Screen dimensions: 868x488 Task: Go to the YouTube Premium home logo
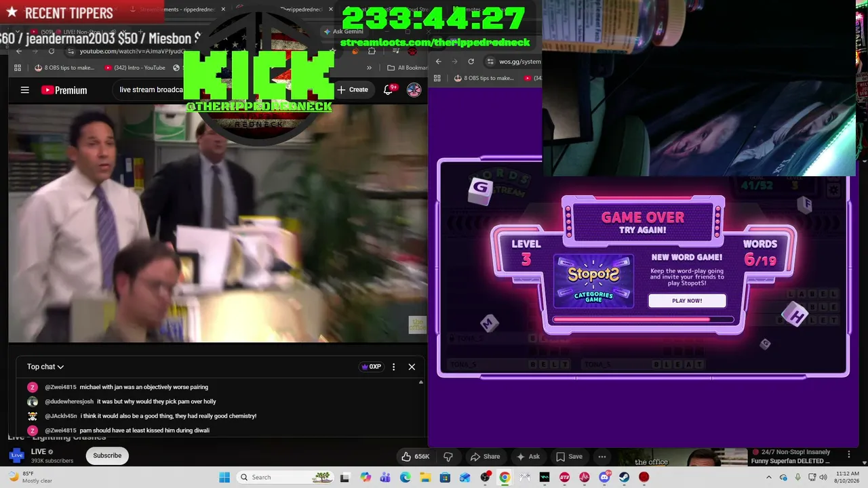point(64,90)
